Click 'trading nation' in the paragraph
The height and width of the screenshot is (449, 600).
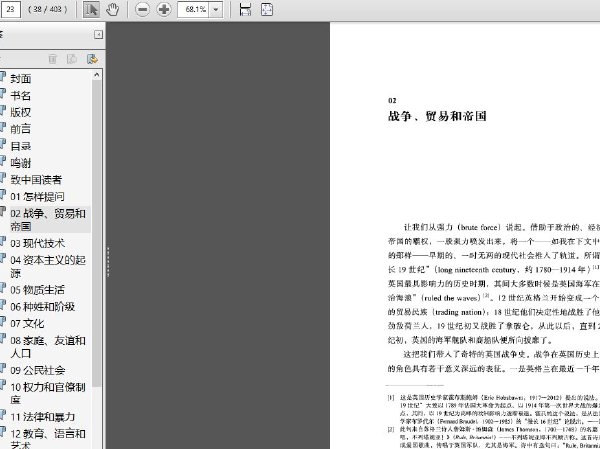460,312
